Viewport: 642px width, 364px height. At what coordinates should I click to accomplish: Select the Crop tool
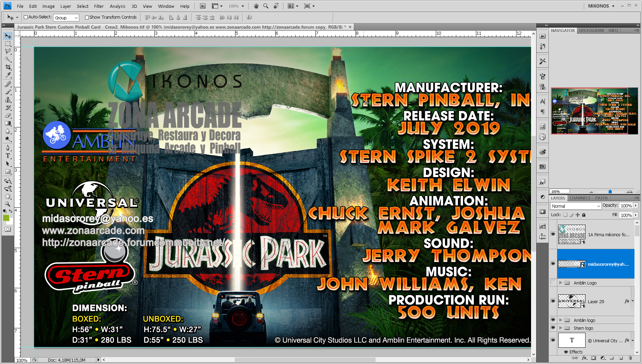(8, 67)
